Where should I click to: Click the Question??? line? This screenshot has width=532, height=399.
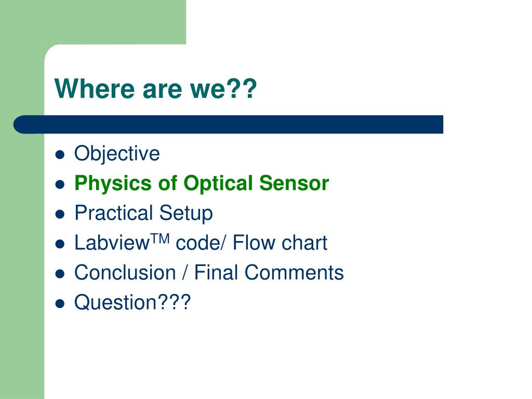[132, 302]
